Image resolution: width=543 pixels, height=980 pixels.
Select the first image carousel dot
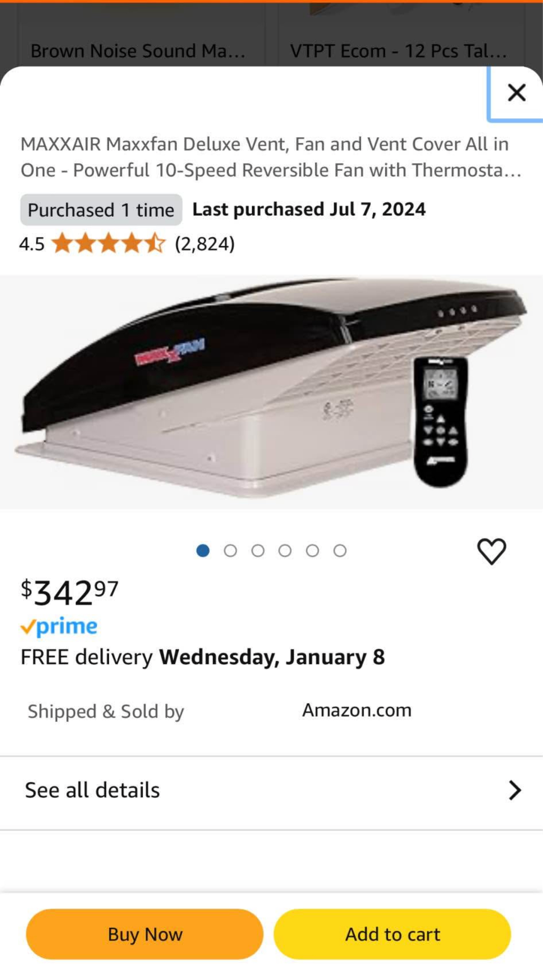point(203,551)
